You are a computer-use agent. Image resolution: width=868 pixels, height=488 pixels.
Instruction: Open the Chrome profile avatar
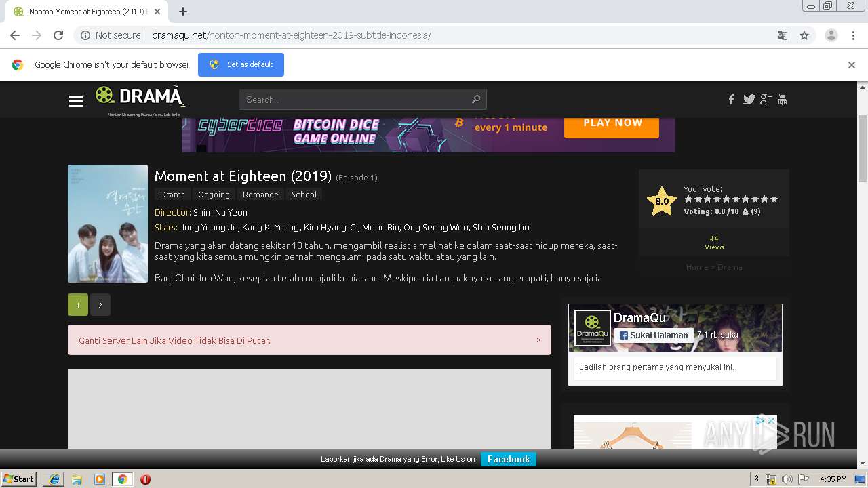(831, 35)
